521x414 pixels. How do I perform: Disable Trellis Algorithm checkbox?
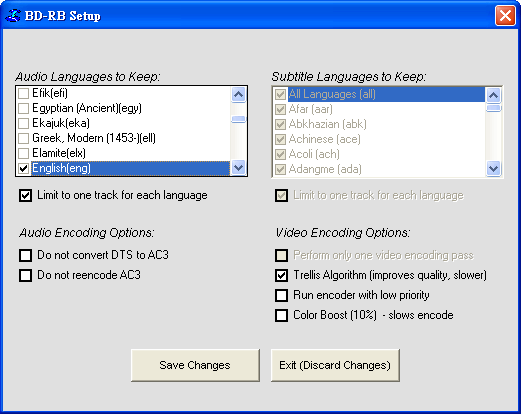click(x=282, y=276)
